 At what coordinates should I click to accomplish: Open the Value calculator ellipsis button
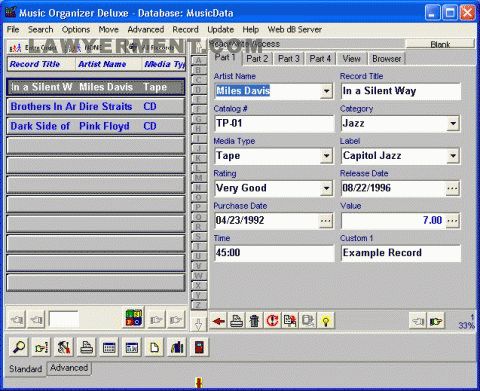point(453,221)
